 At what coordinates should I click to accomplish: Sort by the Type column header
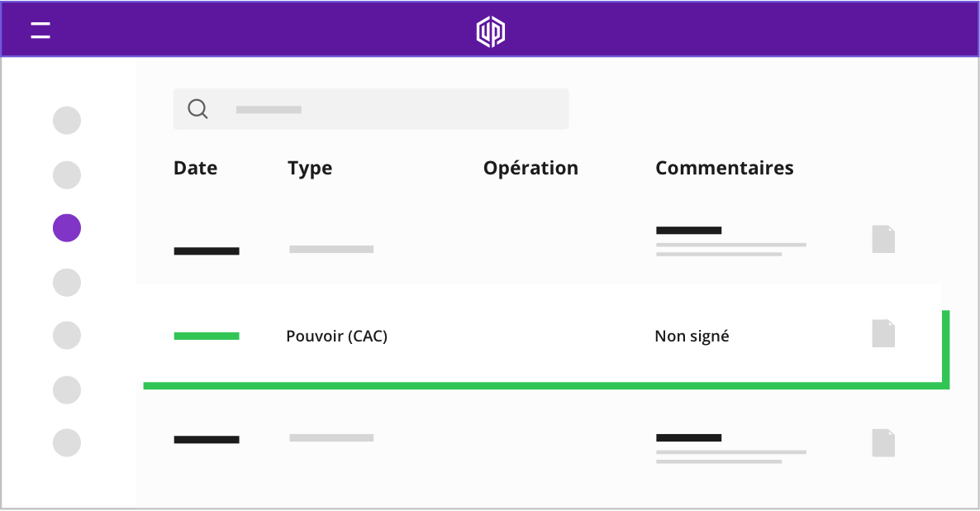click(310, 168)
